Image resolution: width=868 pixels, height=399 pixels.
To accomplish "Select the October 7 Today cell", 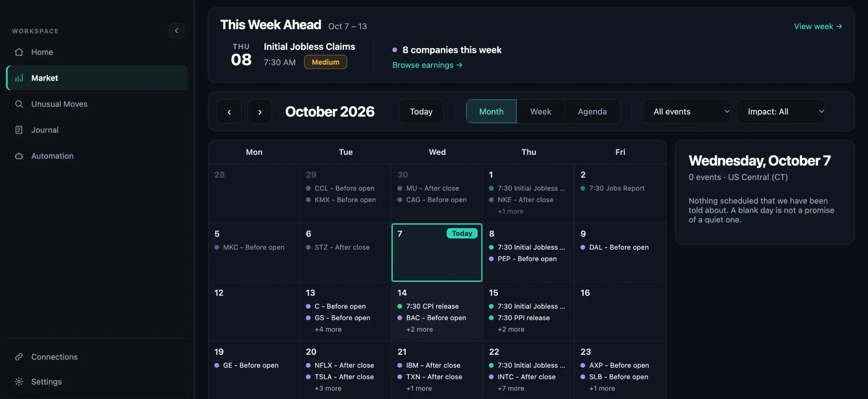I will click(437, 253).
